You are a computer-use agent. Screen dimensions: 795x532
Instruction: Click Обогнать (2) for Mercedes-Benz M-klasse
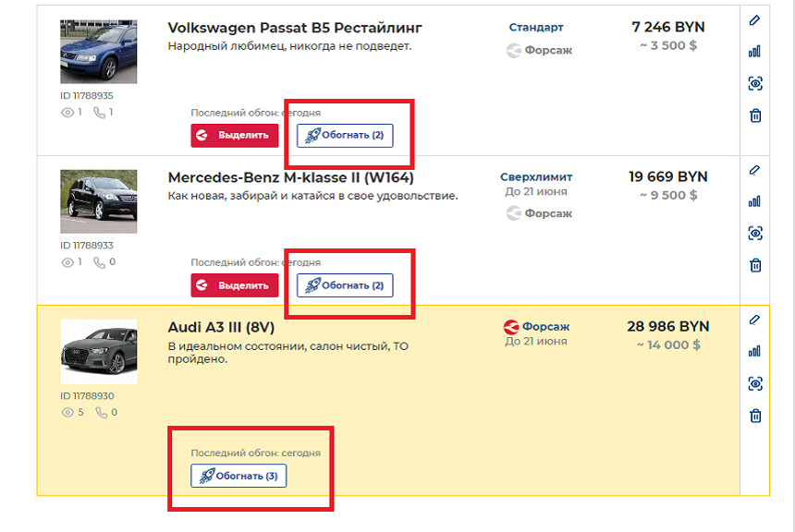(345, 285)
